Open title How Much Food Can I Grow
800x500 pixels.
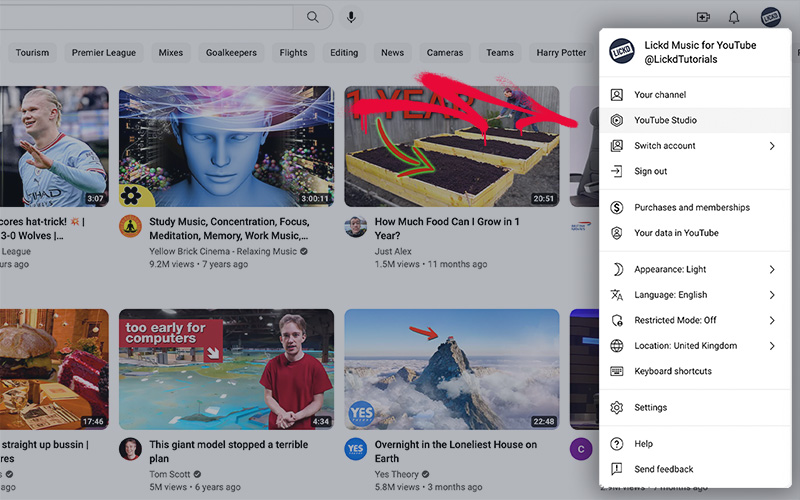point(447,229)
